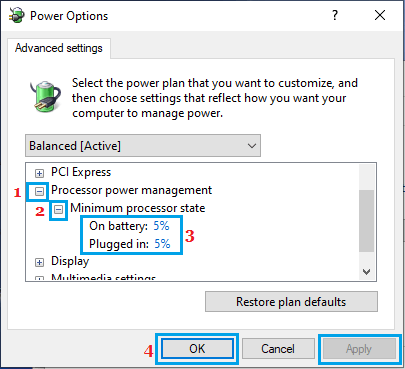The width and height of the screenshot is (405, 369).
Task: Confirm settings with the OK button
Action: pyautogui.click(x=197, y=349)
